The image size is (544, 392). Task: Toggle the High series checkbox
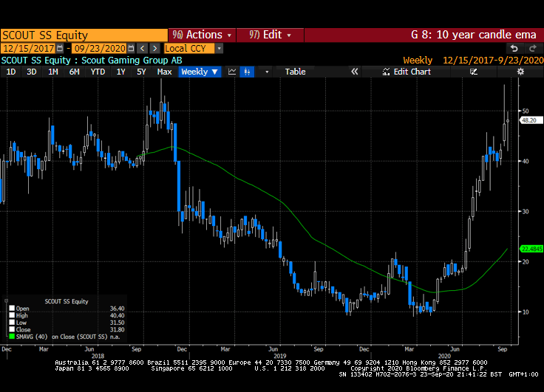[x=12, y=315]
